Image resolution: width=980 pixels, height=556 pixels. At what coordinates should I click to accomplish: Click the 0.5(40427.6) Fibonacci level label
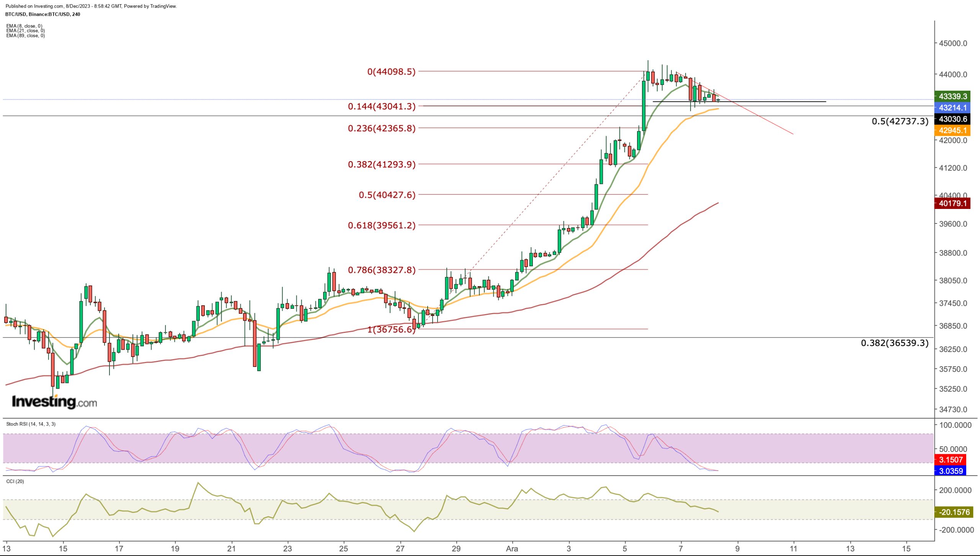pyautogui.click(x=387, y=195)
